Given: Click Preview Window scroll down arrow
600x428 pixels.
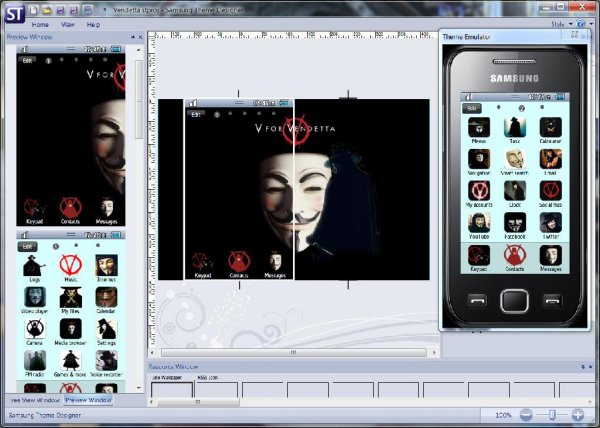Looking at the screenshot, I should (x=139, y=388).
